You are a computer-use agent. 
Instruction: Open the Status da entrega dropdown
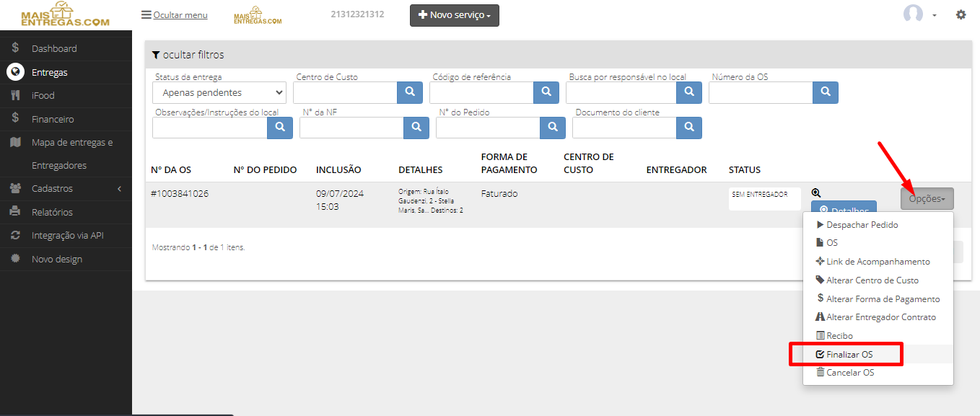[x=219, y=93]
